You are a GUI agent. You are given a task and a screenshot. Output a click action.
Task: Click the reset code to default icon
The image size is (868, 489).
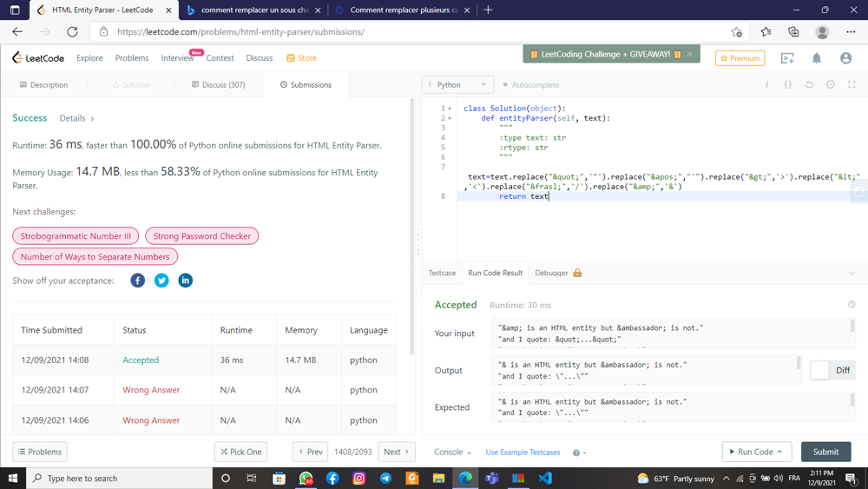pyautogui.click(x=809, y=85)
